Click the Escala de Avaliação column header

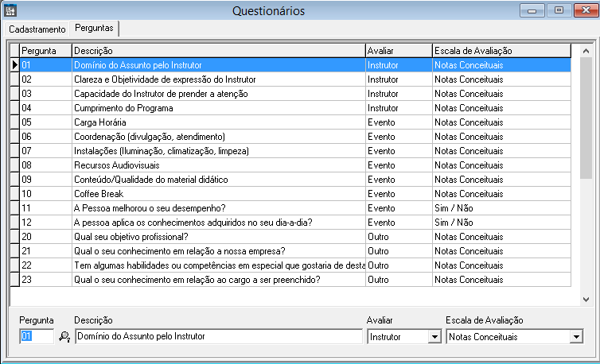click(x=501, y=51)
